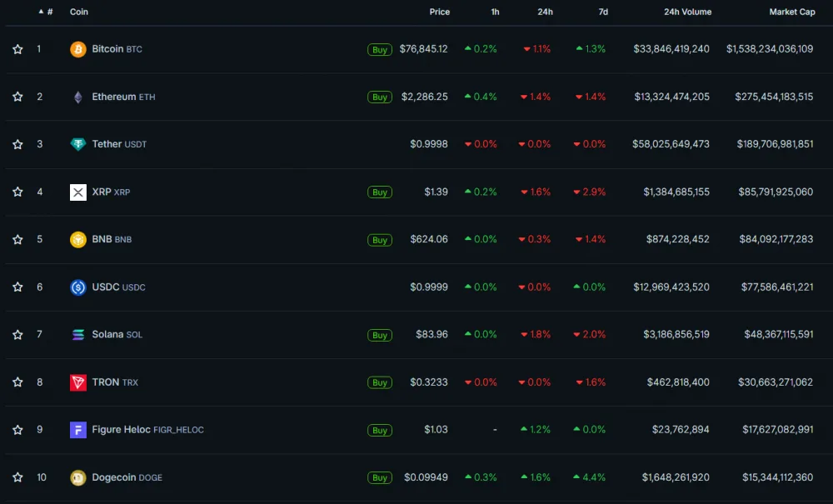Sort by the 24h change column
833x504 pixels.
click(545, 12)
